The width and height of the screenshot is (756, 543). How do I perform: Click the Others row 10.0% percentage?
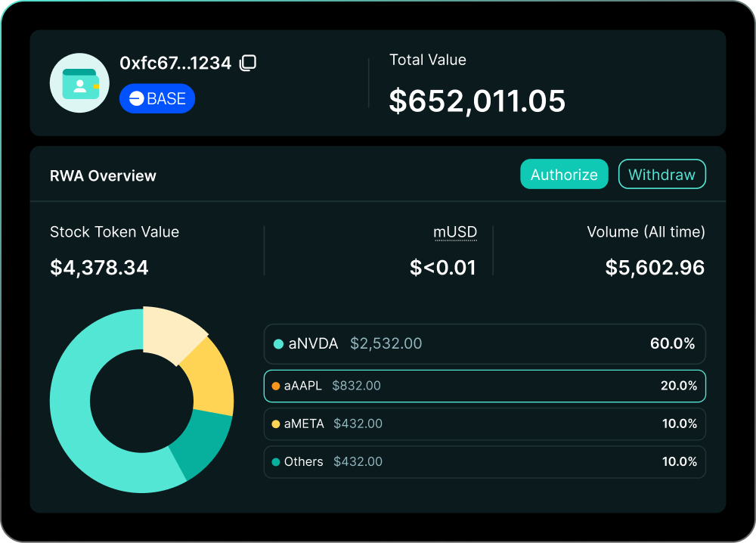pyautogui.click(x=680, y=462)
